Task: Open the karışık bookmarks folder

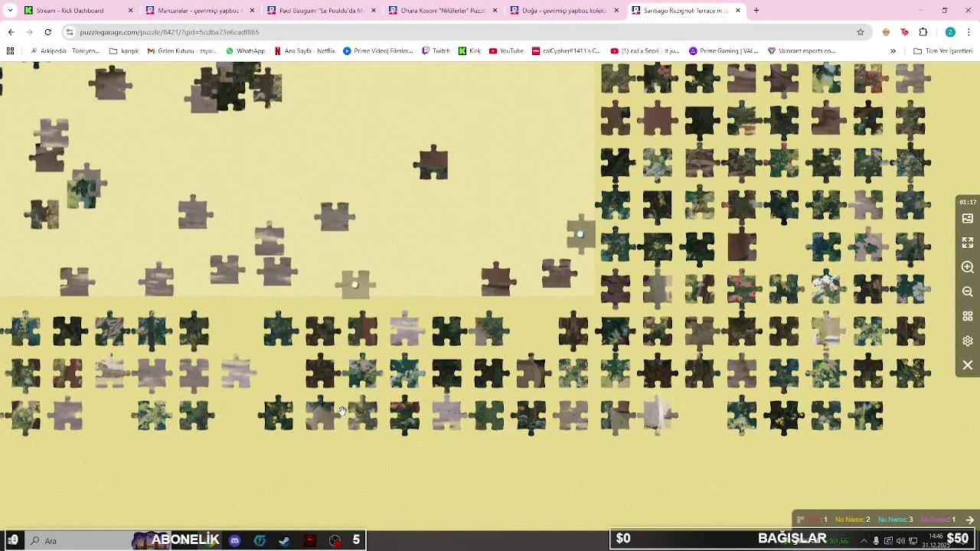Action: pos(124,51)
